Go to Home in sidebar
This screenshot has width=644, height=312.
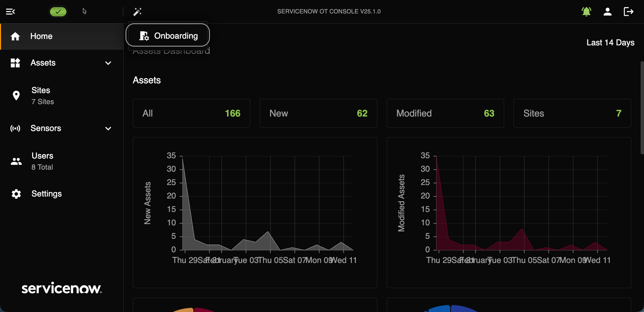click(x=62, y=36)
